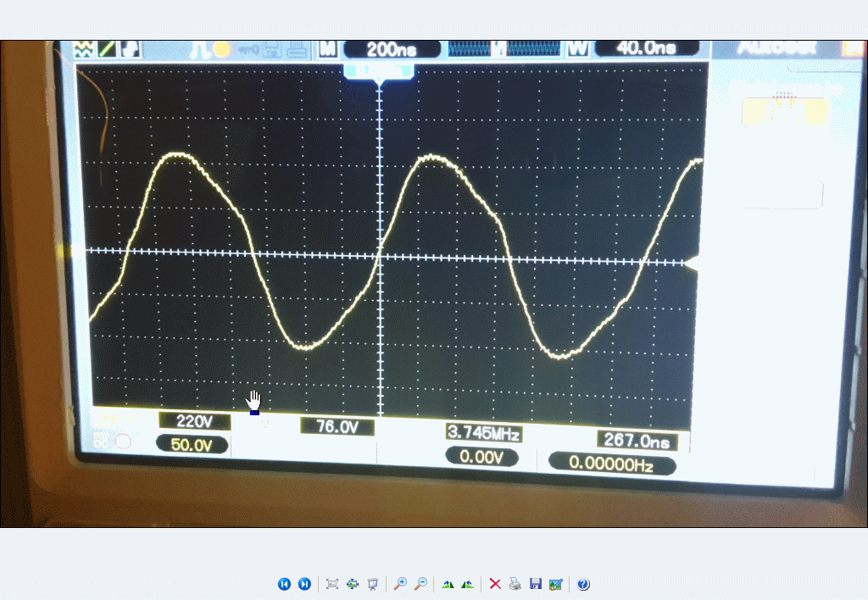
Task: Print the current image
Action: click(515, 584)
